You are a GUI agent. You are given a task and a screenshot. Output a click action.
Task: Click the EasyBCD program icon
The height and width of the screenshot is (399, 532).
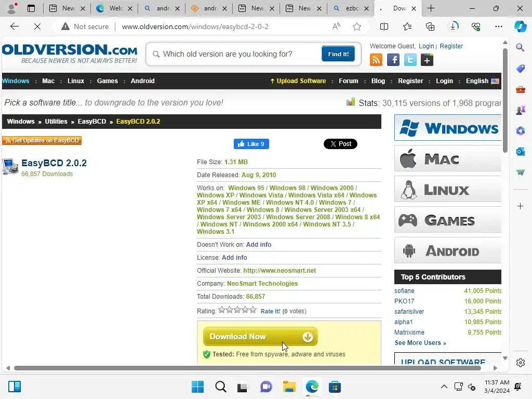10,167
